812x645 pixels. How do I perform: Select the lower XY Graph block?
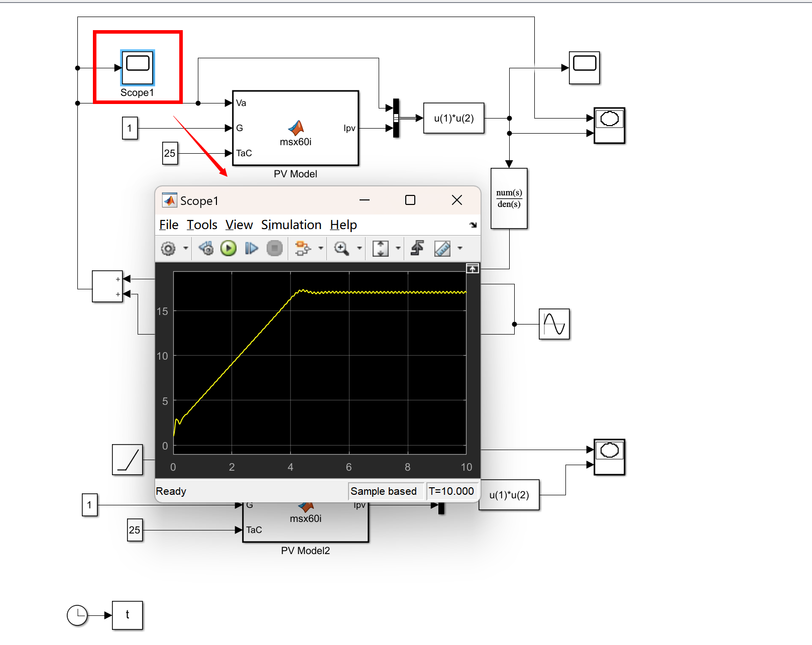coord(610,457)
